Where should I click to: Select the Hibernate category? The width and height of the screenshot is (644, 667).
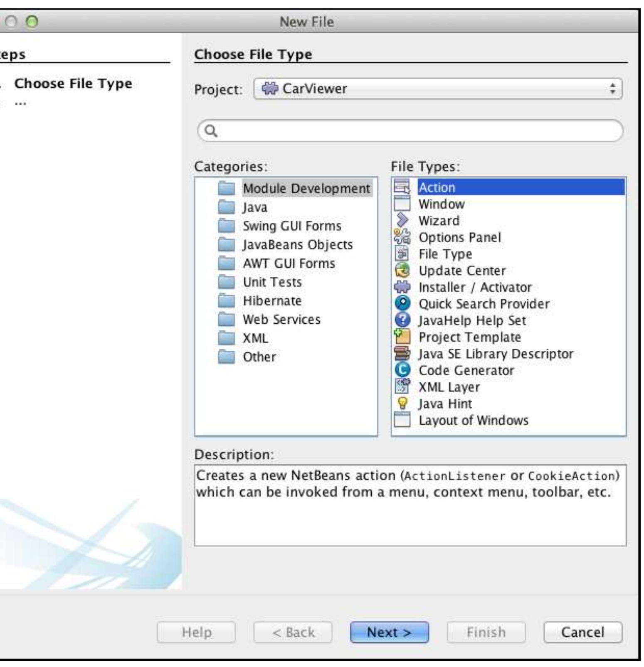[272, 300]
